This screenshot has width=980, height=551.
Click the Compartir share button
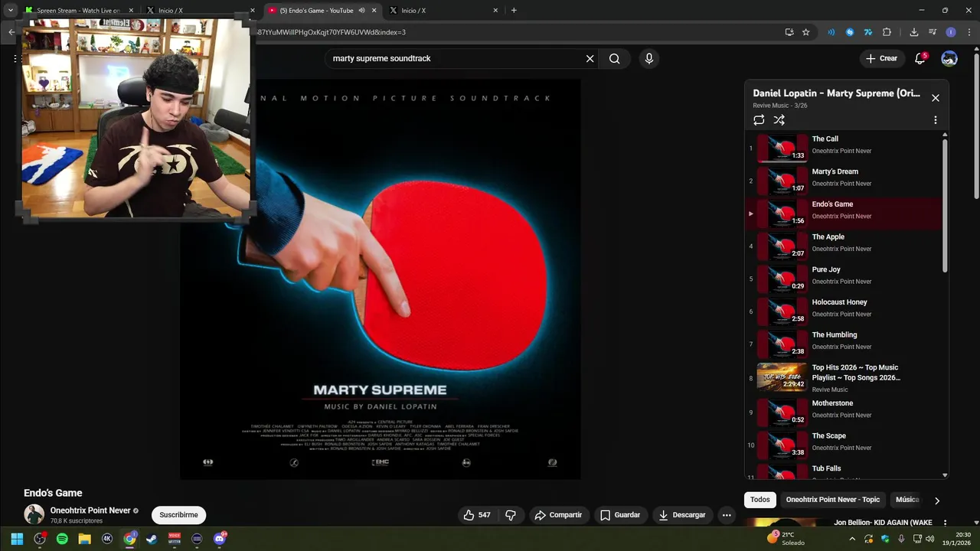click(x=558, y=515)
